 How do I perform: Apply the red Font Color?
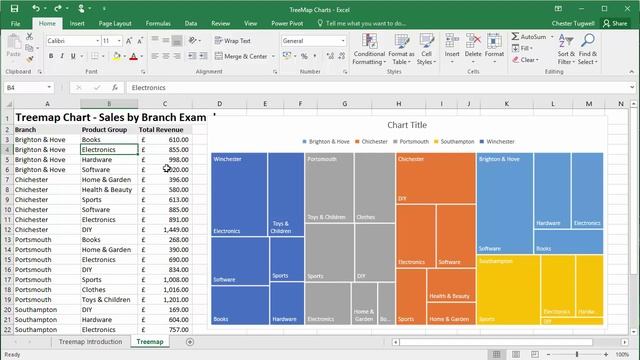pos(133,56)
